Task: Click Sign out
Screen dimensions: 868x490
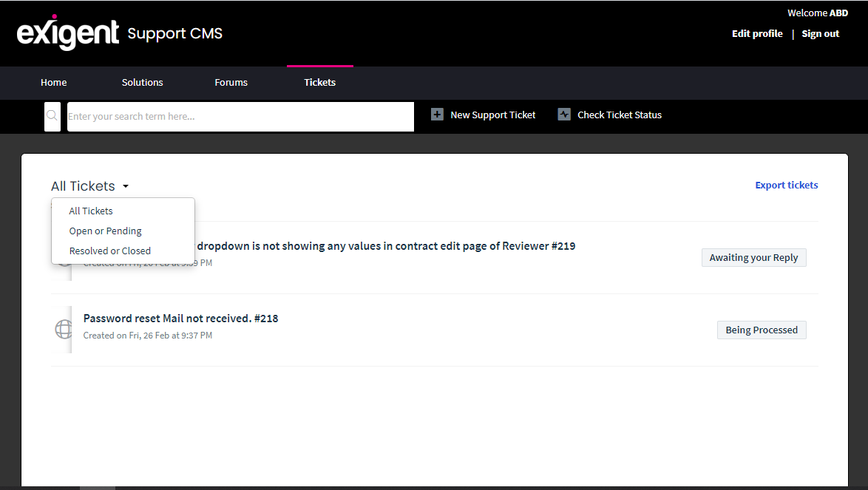Action: click(x=820, y=33)
